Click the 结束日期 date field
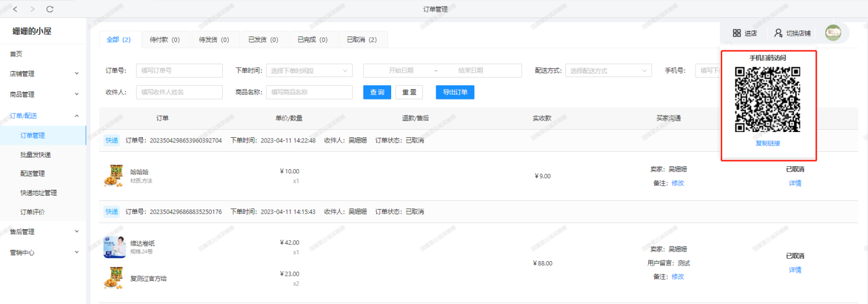 coord(470,71)
